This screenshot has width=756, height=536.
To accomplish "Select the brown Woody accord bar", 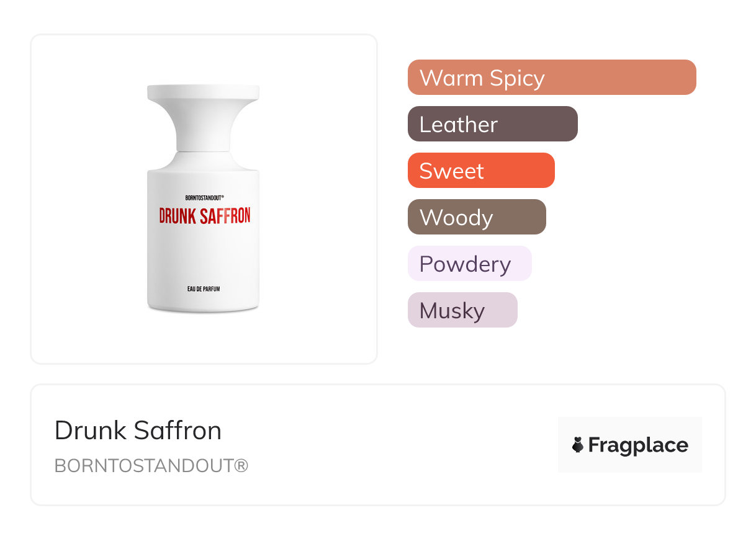I will pyautogui.click(x=476, y=217).
